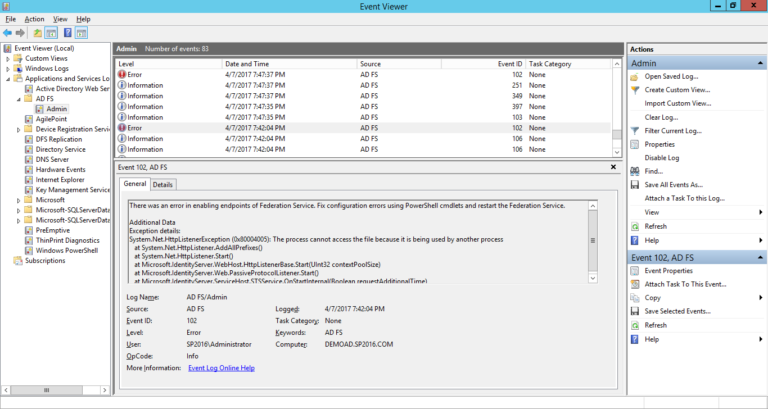Select Active Directory Web Services log
The height and width of the screenshot is (409, 768).
72,89
